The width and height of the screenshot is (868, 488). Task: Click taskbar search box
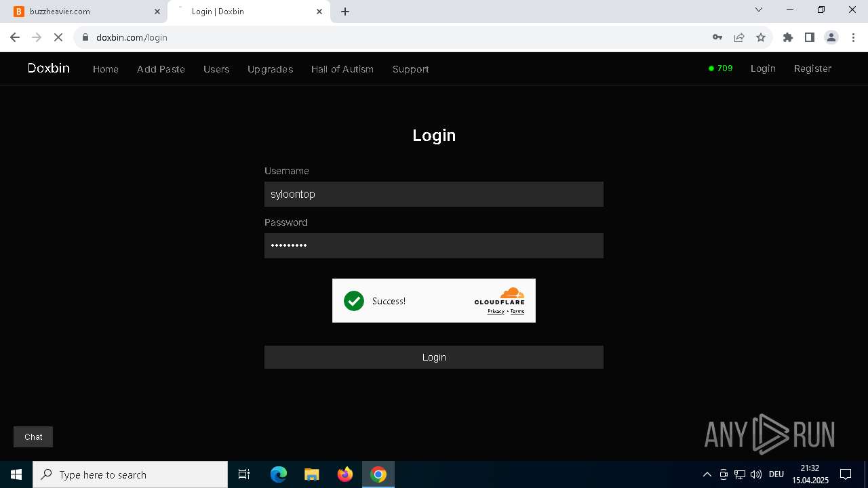(x=130, y=474)
